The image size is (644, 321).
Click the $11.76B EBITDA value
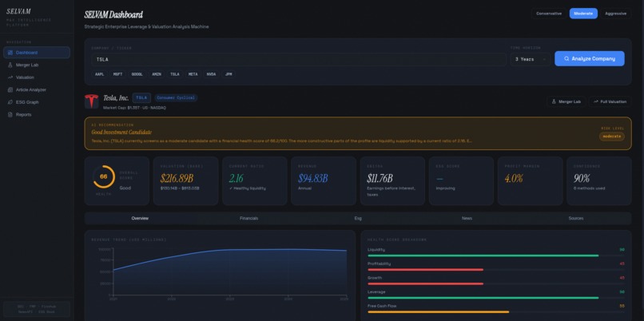coord(380,178)
